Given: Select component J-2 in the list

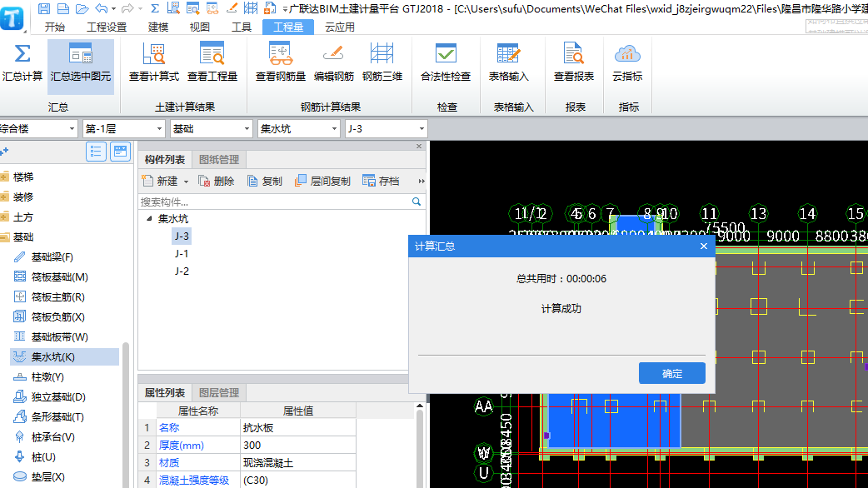Looking at the screenshot, I should [x=182, y=271].
